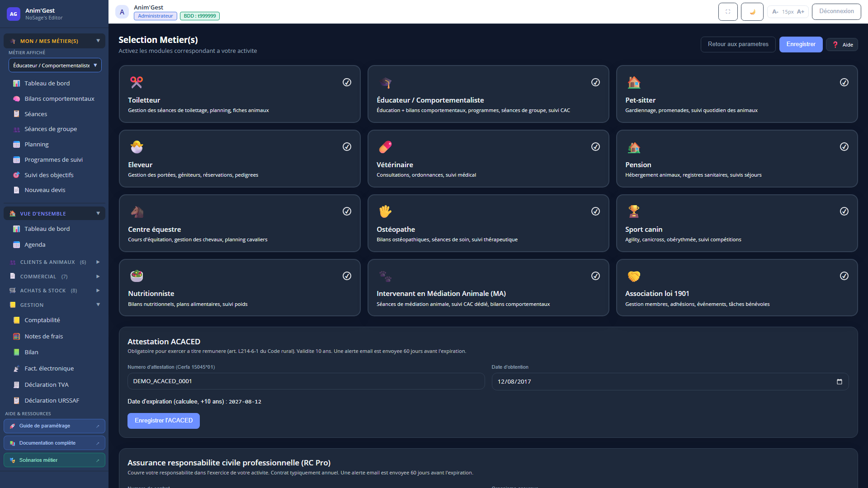Viewport: 868px width, 488px height.
Task: Click the scissors icon on Toiletteur card
Action: pos(137,82)
